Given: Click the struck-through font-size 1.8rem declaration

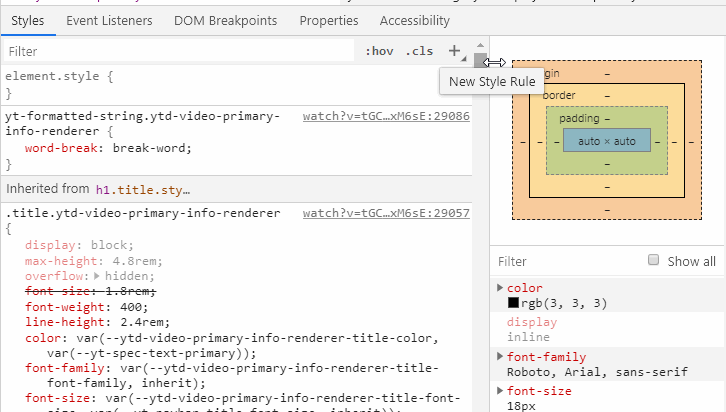Looking at the screenshot, I should (x=90, y=291).
